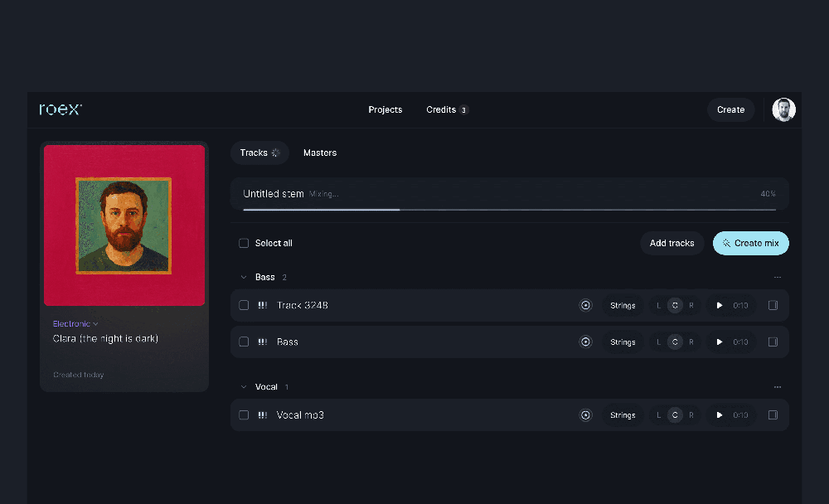Click the credits count badge
The height and width of the screenshot is (504, 829).
pyautogui.click(x=463, y=110)
